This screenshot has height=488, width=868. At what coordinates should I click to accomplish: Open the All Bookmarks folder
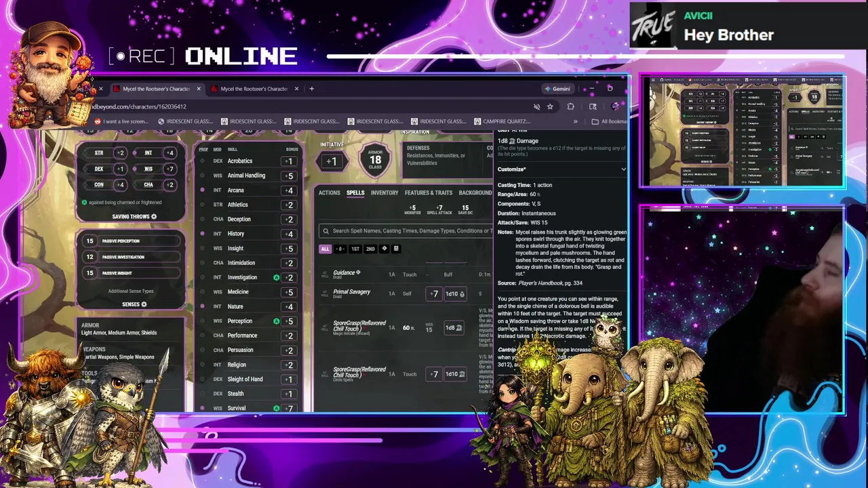coord(609,121)
